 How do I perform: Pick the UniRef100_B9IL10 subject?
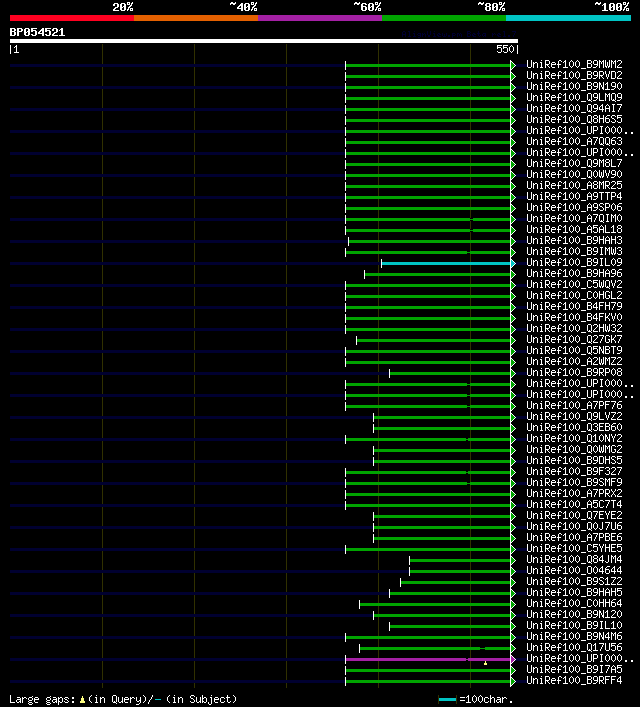click(574, 625)
